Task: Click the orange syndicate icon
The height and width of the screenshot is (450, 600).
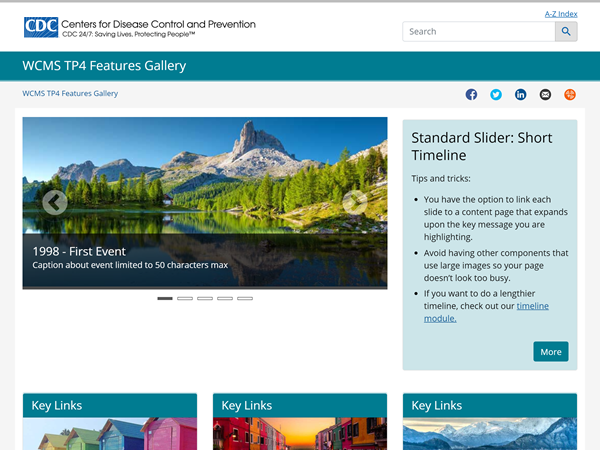Action: tap(570, 95)
